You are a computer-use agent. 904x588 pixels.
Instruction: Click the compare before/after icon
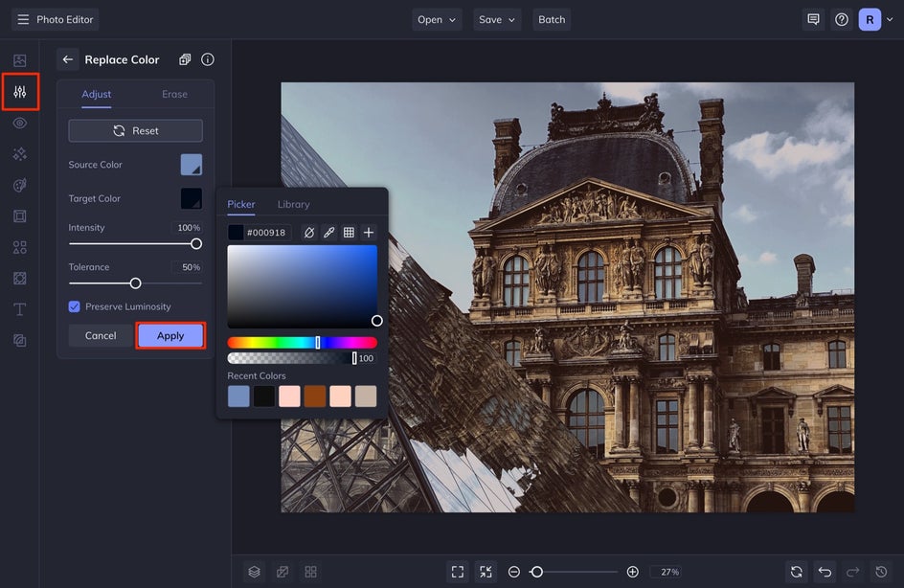click(282, 572)
